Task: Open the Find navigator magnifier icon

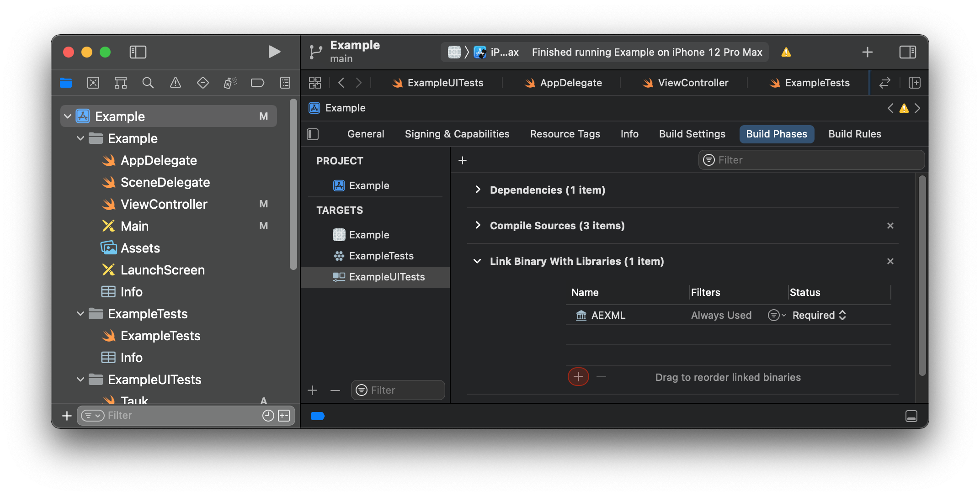Action: point(148,83)
